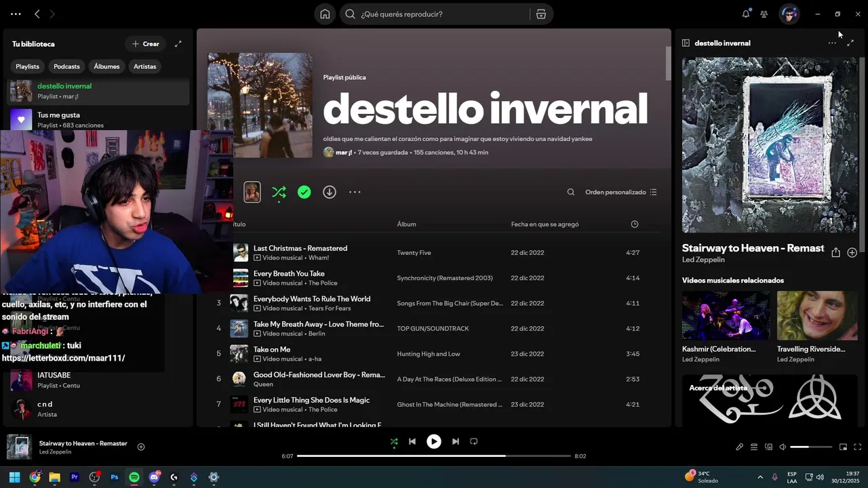
Task: Filter library by Artistas
Action: 145,66
